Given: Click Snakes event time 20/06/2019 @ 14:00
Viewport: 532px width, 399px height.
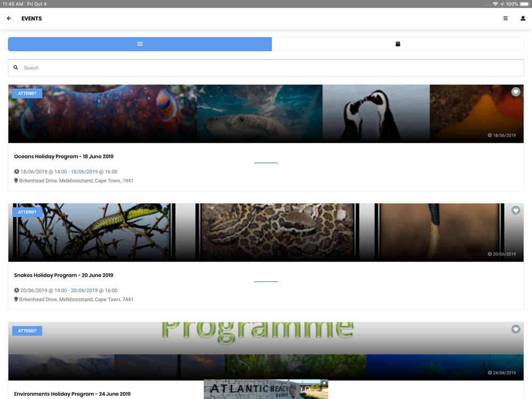Looking at the screenshot, I should [x=44, y=290].
